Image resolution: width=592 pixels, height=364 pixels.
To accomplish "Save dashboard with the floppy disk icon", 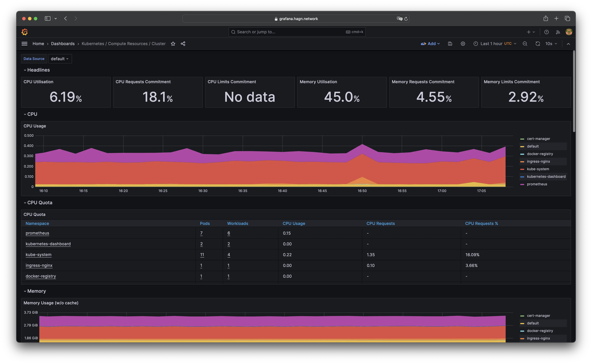I will [450, 44].
